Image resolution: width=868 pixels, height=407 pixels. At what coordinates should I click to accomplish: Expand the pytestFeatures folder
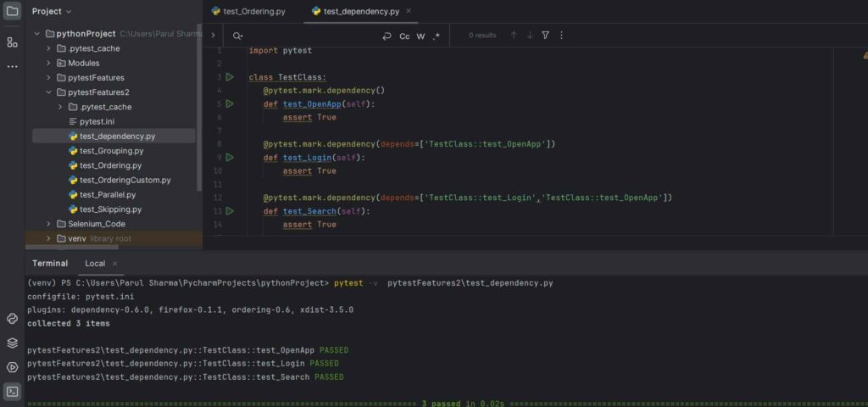48,77
